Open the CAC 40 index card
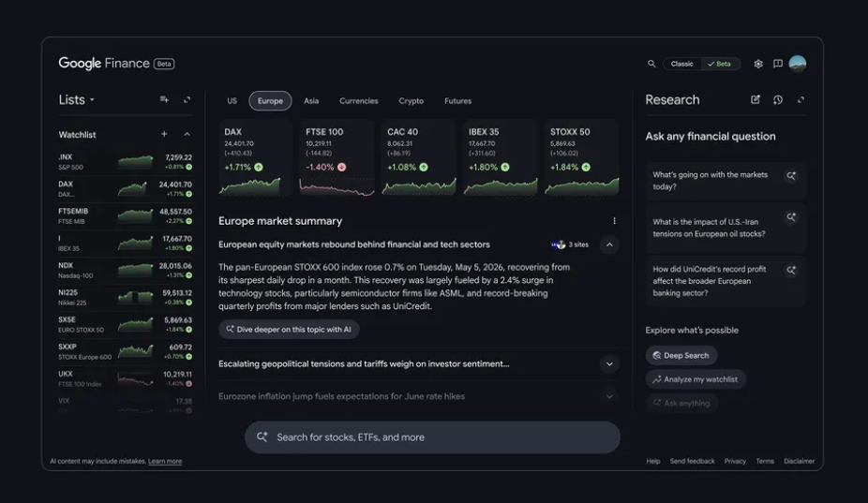This screenshot has height=503, width=868. coord(418,158)
